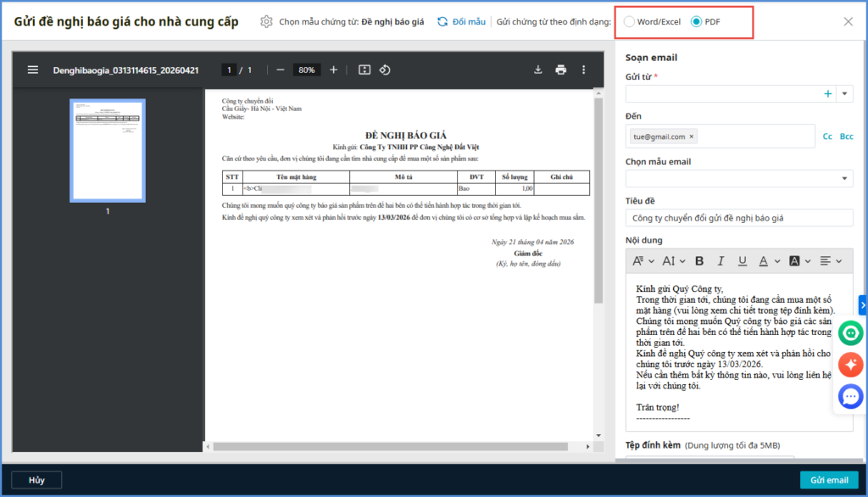Click the PDF zoom out minus icon
Image resolution: width=868 pixels, height=497 pixels.
click(280, 70)
